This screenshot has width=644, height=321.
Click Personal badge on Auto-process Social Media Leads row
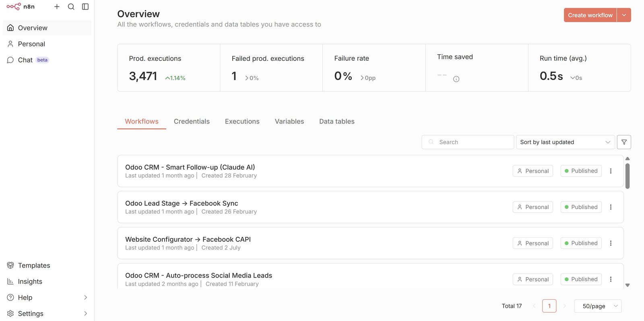(x=533, y=279)
